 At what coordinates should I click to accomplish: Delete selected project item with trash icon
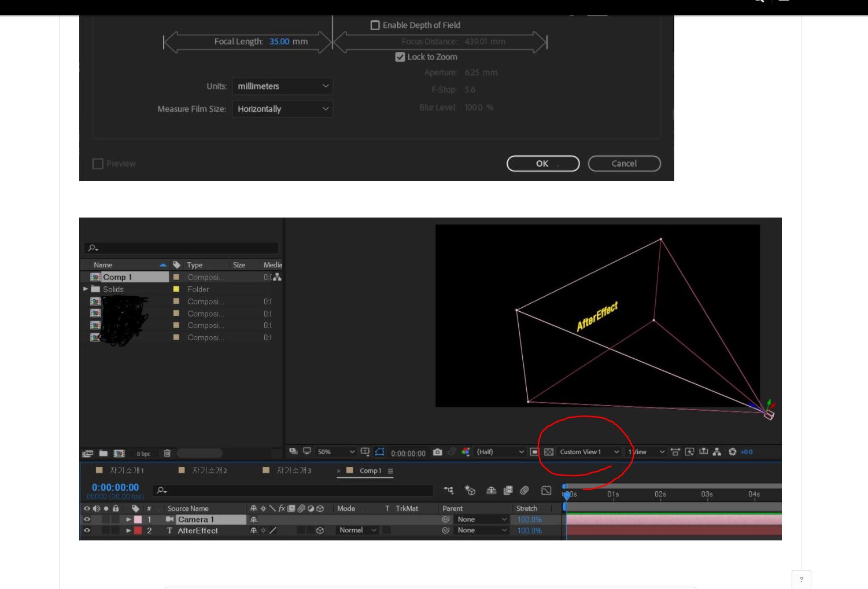(x=167, y=453)
